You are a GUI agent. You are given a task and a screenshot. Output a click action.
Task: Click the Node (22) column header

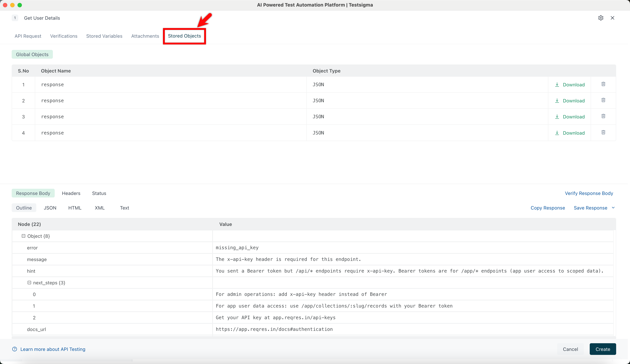click(29, 224)
